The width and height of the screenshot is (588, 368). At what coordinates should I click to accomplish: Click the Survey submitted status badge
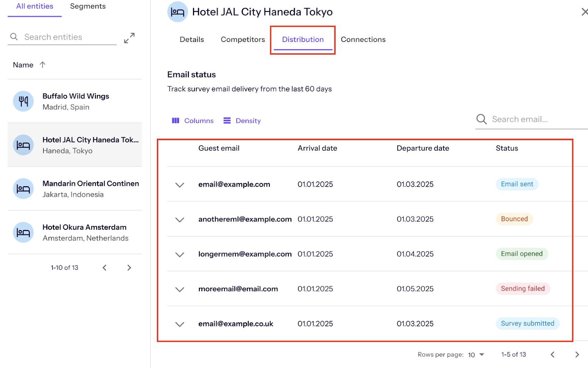[x=528, y=323]
